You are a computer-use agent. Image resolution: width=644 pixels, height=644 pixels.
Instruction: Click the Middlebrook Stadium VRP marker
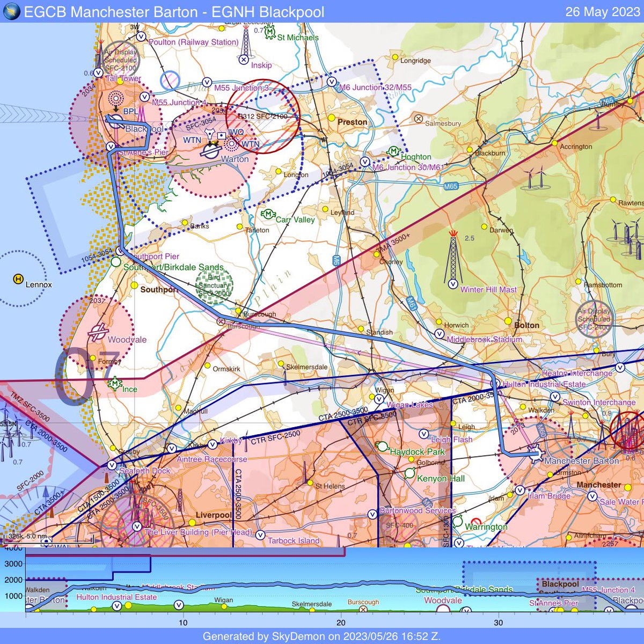[x=440, y=334]
